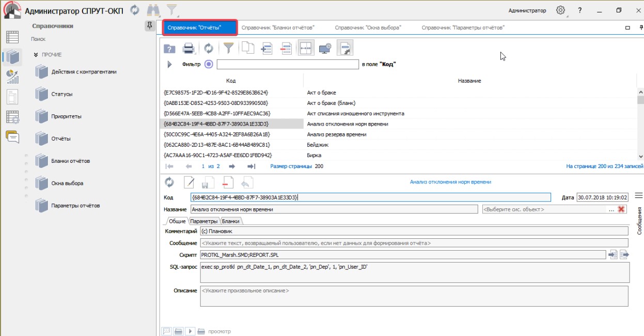Viewport: 644px width, 336px height.
Task: Collapse the ПРОЧИЕ section in the sidebar
Action: click(36, 55)
